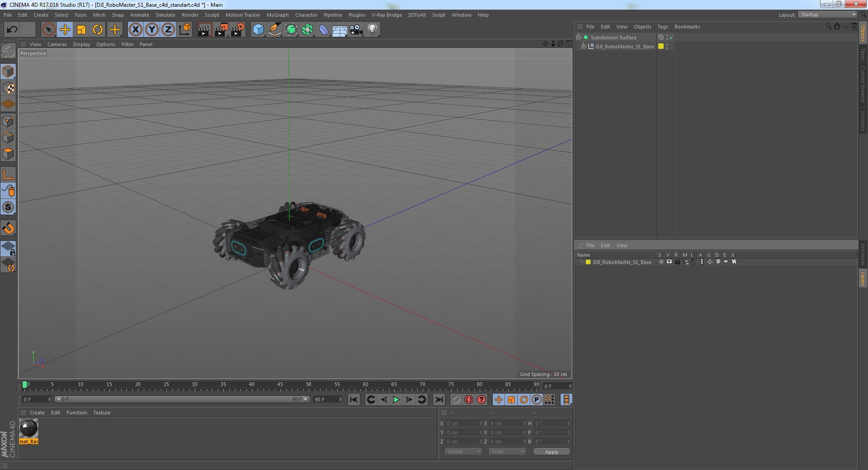The image size is (868, 470).
Task: Activate the Scale tool in top toolbar
Action: pos(81,30)
